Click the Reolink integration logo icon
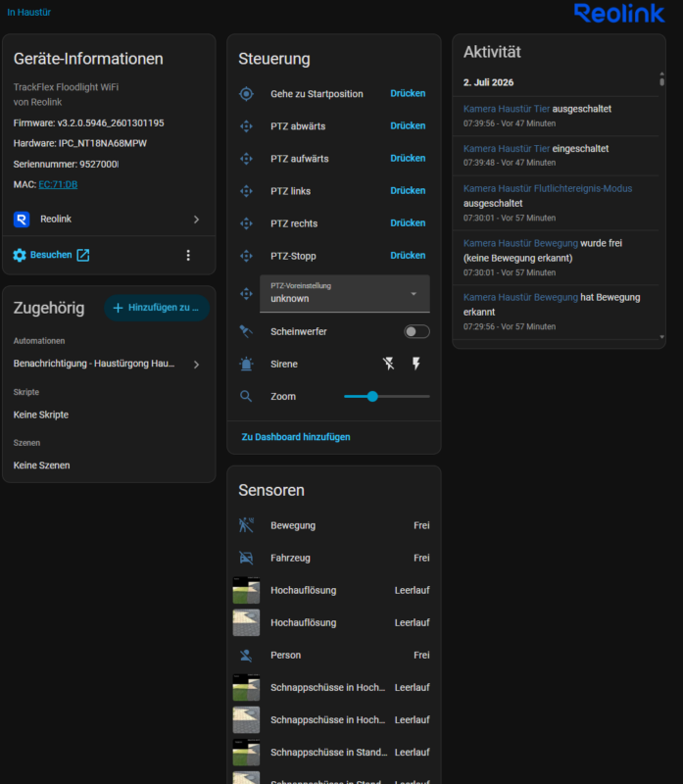This screenshot has width=683, height=784. (x=22, y=219)
